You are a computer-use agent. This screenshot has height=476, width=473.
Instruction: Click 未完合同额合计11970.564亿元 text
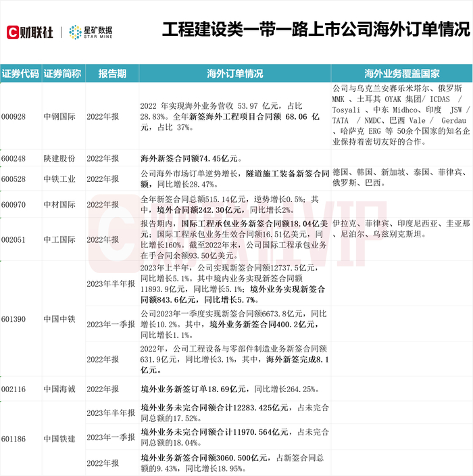230,432
